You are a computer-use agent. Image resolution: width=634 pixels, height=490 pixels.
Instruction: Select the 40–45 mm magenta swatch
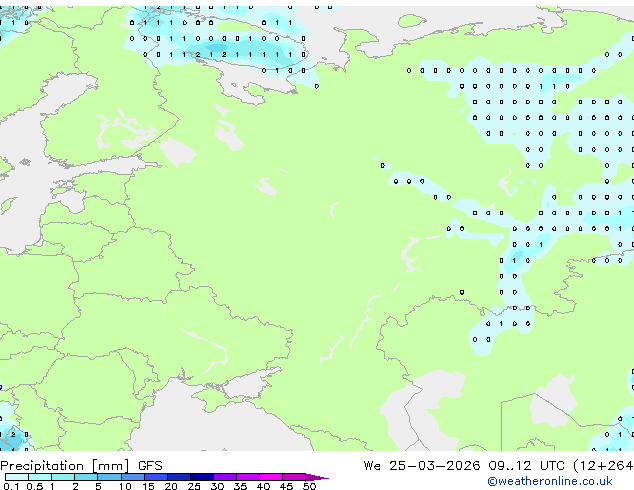(271, 477)
